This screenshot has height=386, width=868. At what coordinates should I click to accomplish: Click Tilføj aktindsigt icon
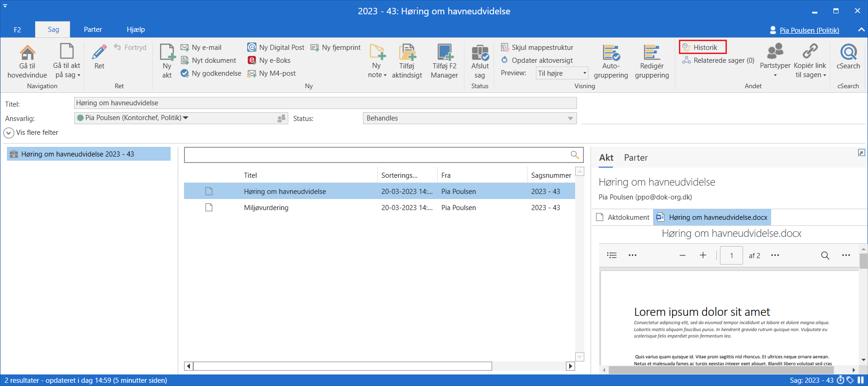tap(407, 52)
